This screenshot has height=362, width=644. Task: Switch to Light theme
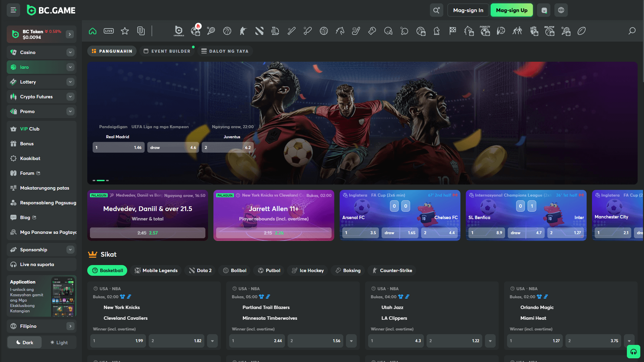(x=59, y=343)
